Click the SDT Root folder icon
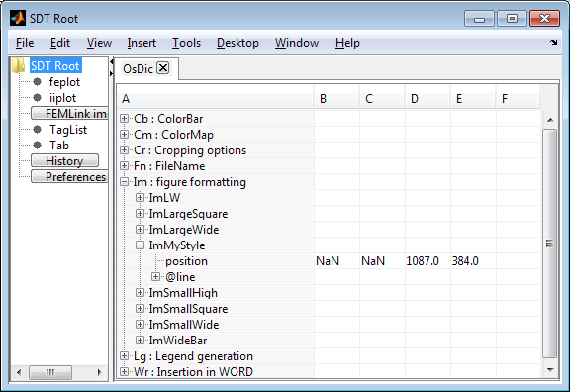This screenshot has height=392, width=570. point(18,65)
